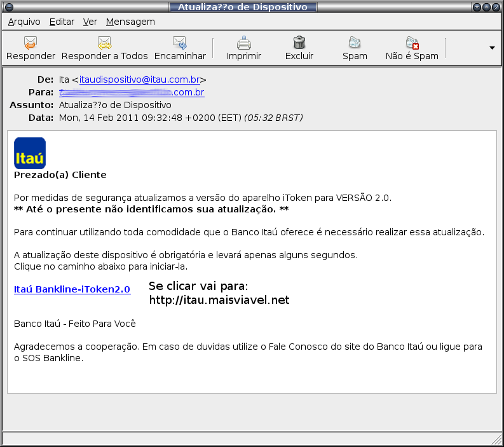Click text Clique no caminho abaixo
This screenshot has width=504, height=447.
(x=100, y=266)
